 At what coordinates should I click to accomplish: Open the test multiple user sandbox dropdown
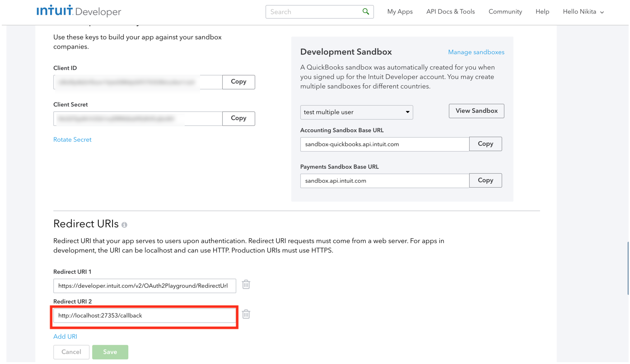(x=356, y=112)
